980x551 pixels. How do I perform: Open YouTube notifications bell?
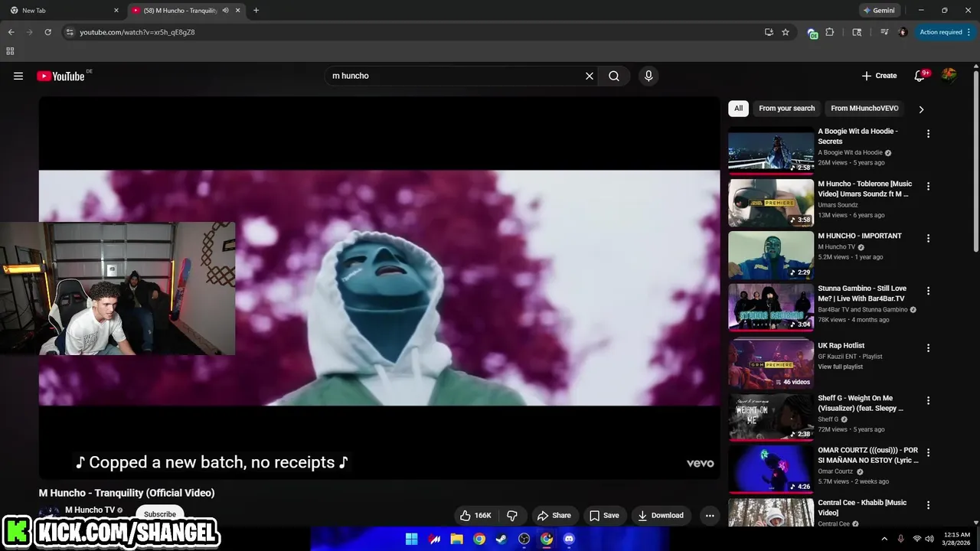tap(920, 76)
